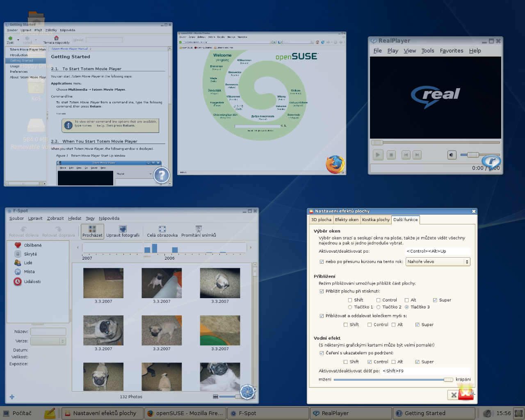
Task: Select the Události clock tag in F-Spot
Action: (x=27, y=282)
